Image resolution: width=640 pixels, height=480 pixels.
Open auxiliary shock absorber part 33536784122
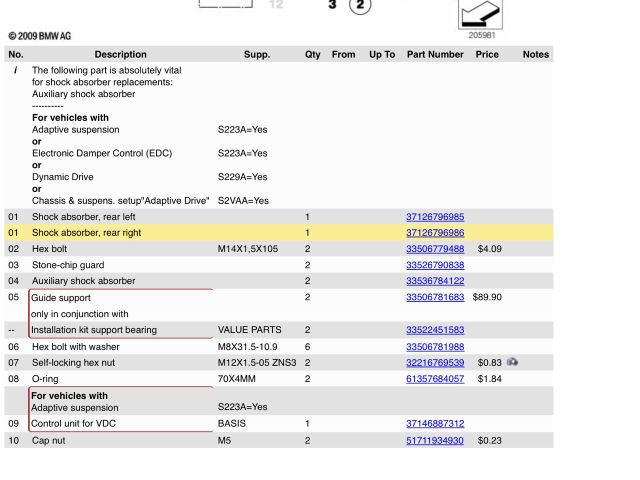434,281
